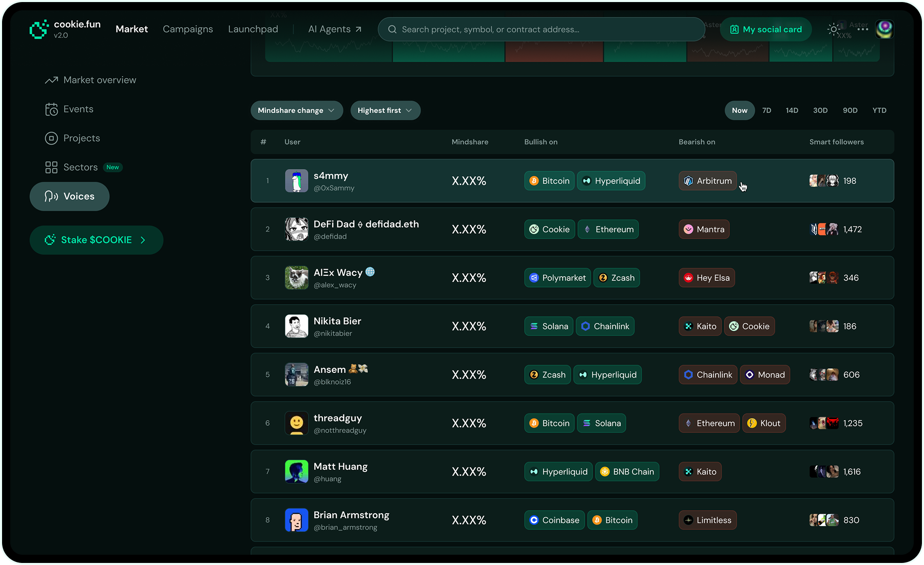Click the Bearish on column header
924x565 pixels.
coord(697,142)
